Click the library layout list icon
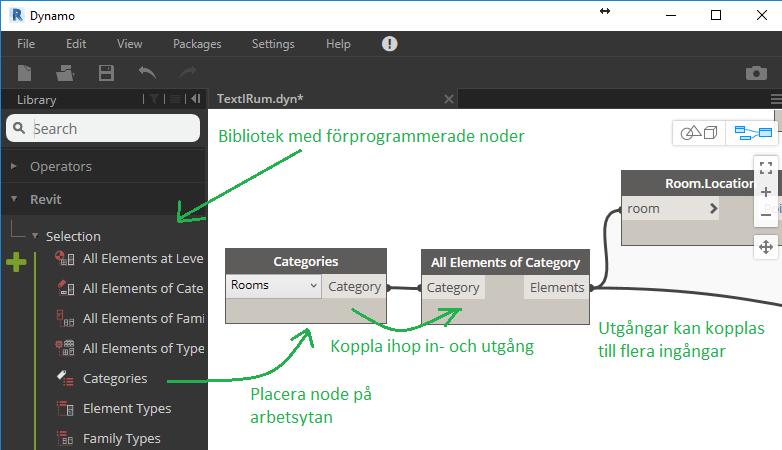Viewport: 782px width, 450px height. 175,99
